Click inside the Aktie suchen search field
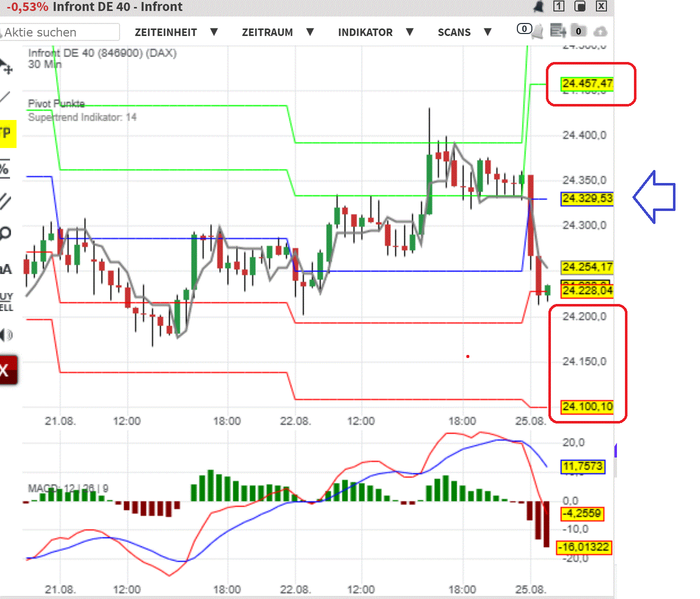Image resolution: width=700 pixels, height=599 pixels. click(x=60, y=32)
